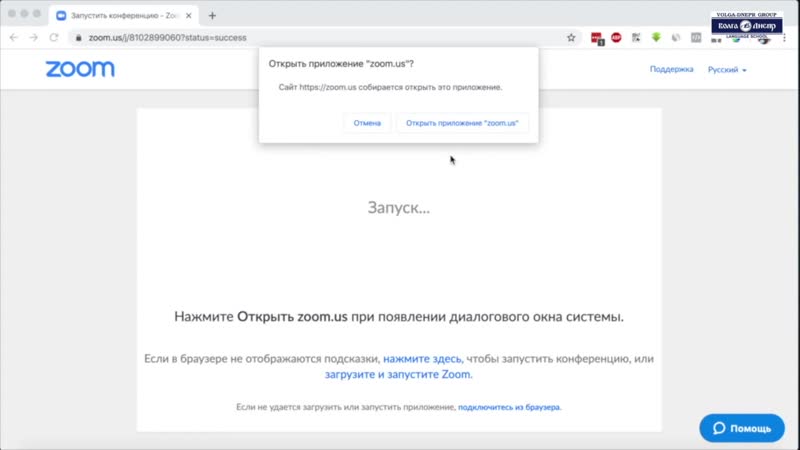This screenshot has height=450, width=800.
Task: Click the Zoom logo in the header
Action: pyautogui.click(x=80, y=69)
